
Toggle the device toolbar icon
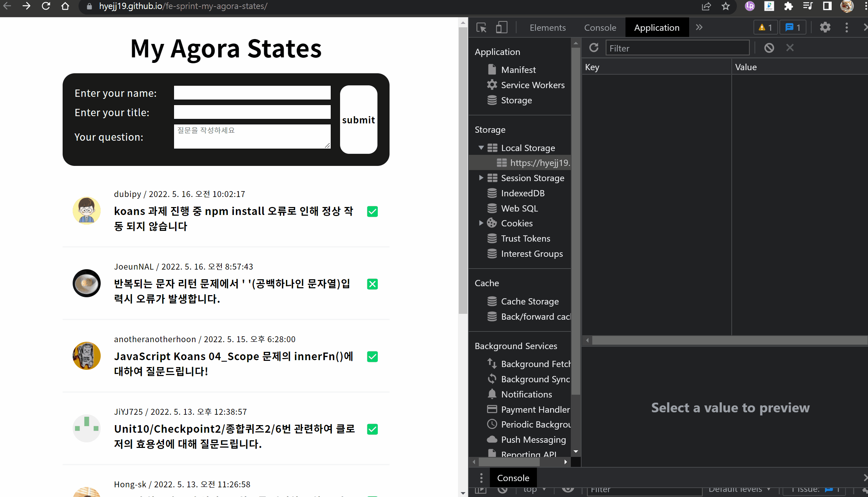click(x=501, y=28)
